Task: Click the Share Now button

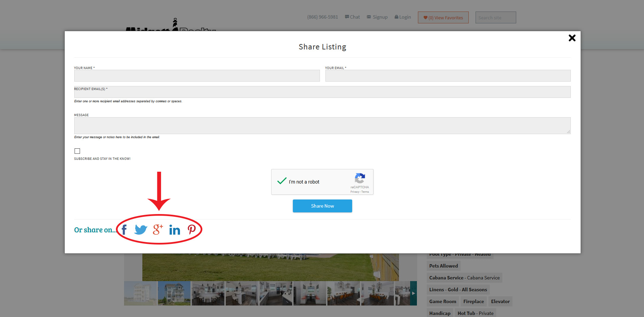Action: pyautogui.click(x=322, y=206)
